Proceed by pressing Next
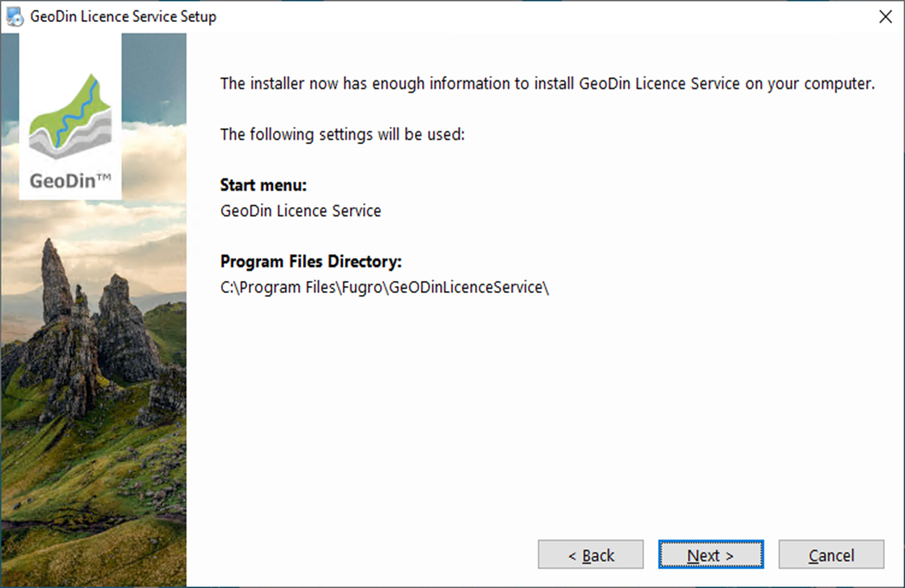Viewport: 905px width, 588px height. tap(711, 556)
